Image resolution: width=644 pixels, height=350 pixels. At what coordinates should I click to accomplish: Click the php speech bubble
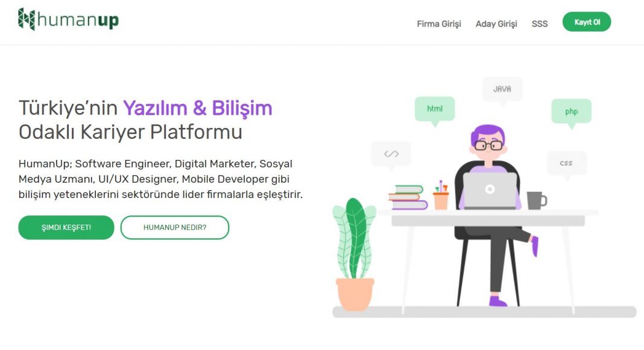(x=571, y=112)
